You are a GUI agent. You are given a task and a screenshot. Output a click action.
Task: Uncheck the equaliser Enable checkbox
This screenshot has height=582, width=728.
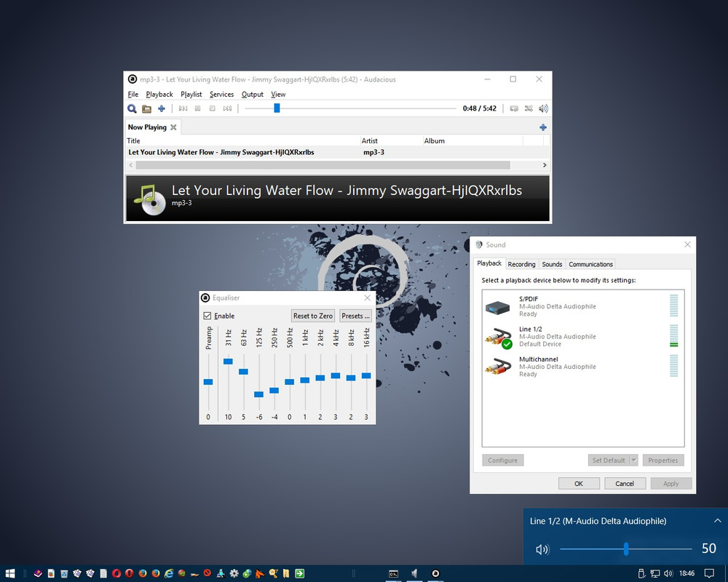pos(207,316)
